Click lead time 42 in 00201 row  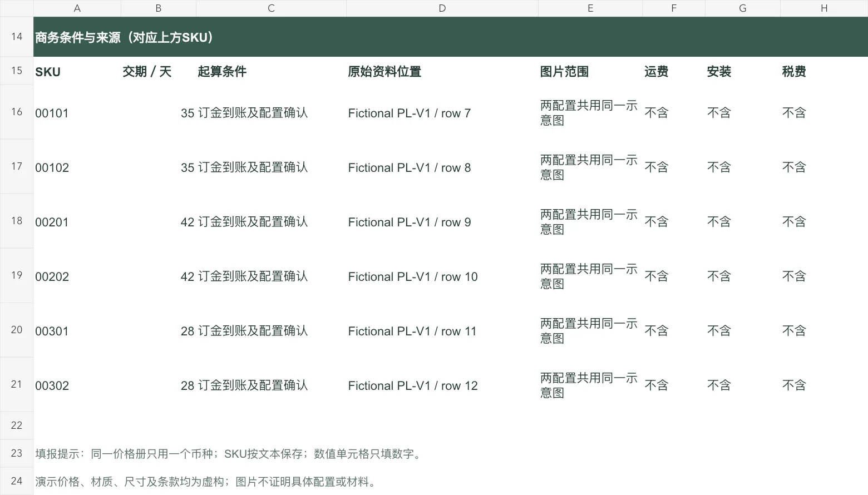pos(158,221)
